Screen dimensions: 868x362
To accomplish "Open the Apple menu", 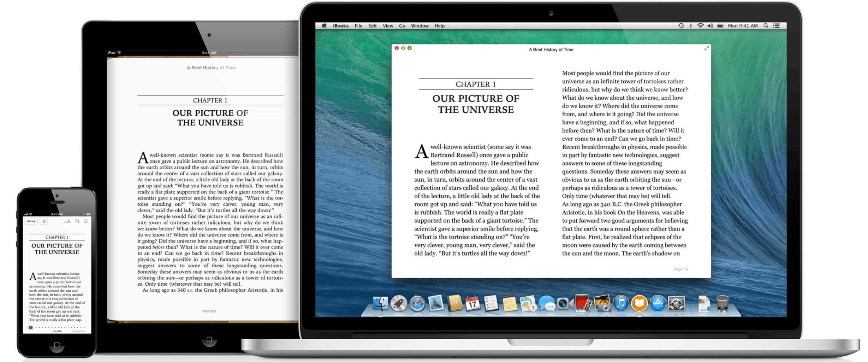I will [324, 26].
